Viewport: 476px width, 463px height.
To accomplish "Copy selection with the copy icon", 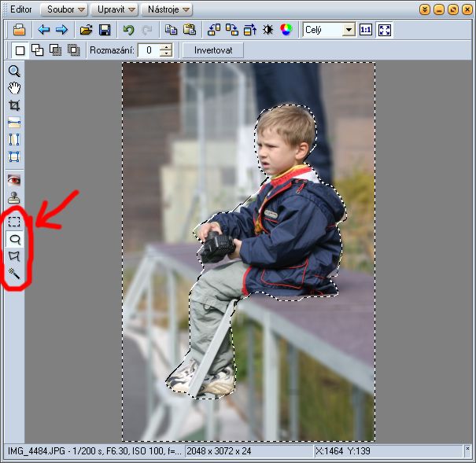I will point(172,30).
